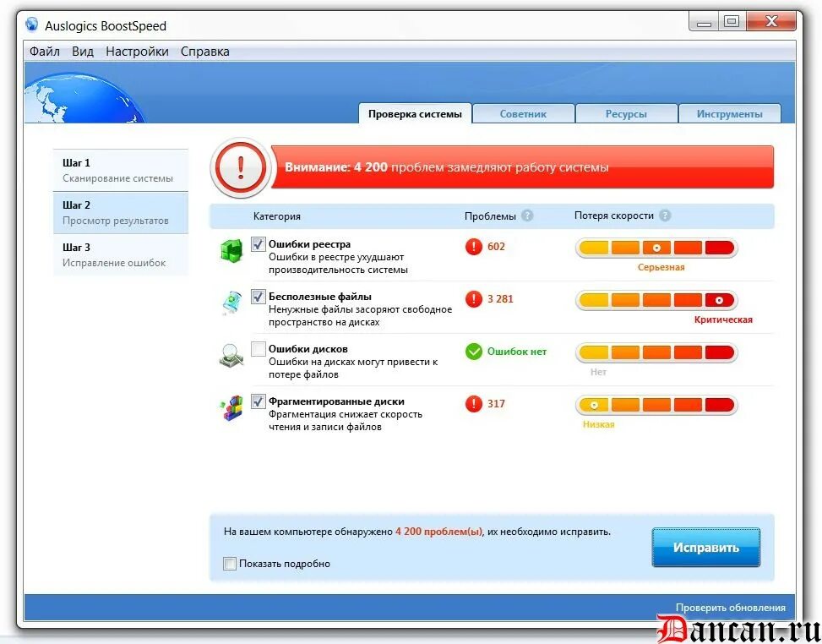
Task: Click the Потеря скорости column header
Action: tap(614, 216)
